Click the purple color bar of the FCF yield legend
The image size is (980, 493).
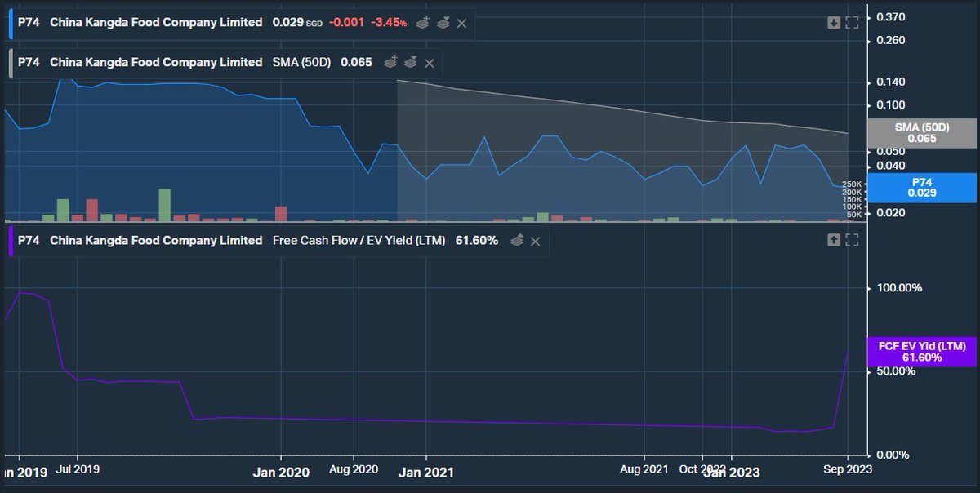click(11, 241)
